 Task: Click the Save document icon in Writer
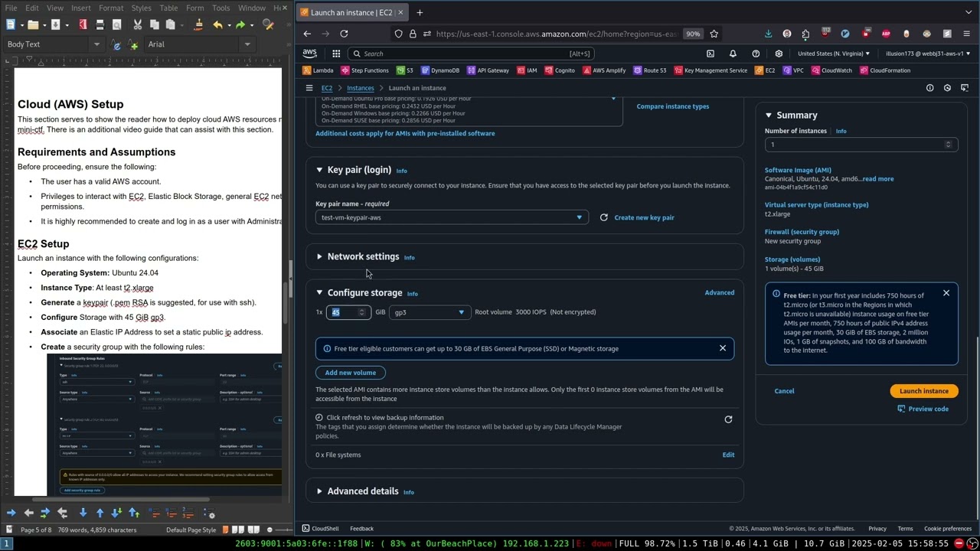(55, 24)
